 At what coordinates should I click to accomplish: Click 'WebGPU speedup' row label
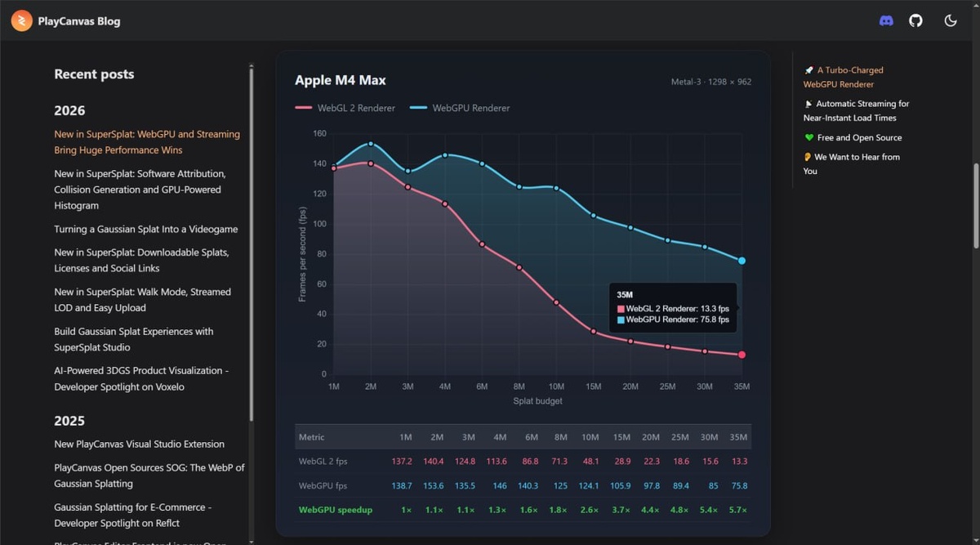[x=336, y=510]
